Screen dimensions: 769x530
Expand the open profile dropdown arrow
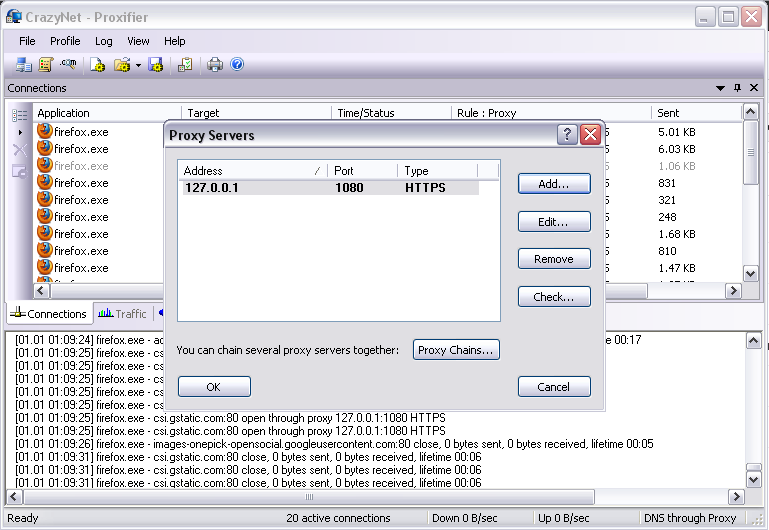tap(138, 65)
